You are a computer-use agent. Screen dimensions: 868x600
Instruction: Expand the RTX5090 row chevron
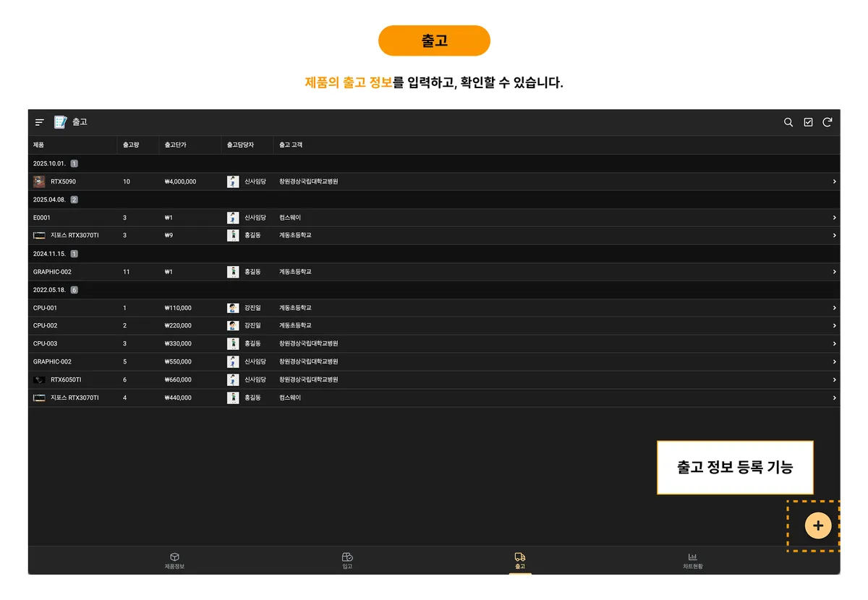click(834, 181)
